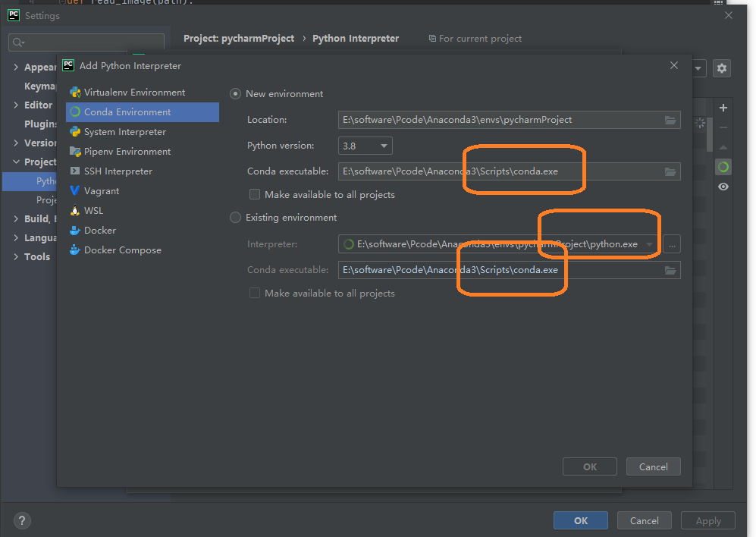Select the New environment radio button
Screen dimensions: 756x537
click(235, 94)
